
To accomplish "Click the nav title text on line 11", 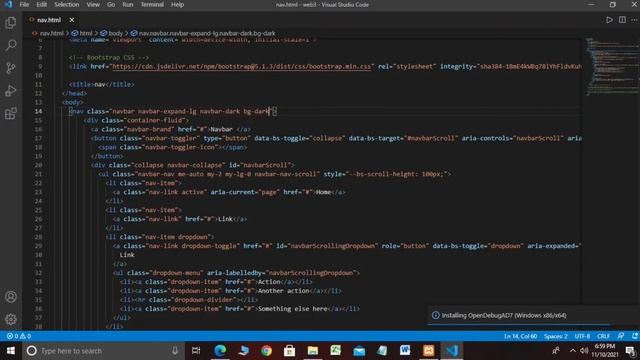I will point(100,84).
